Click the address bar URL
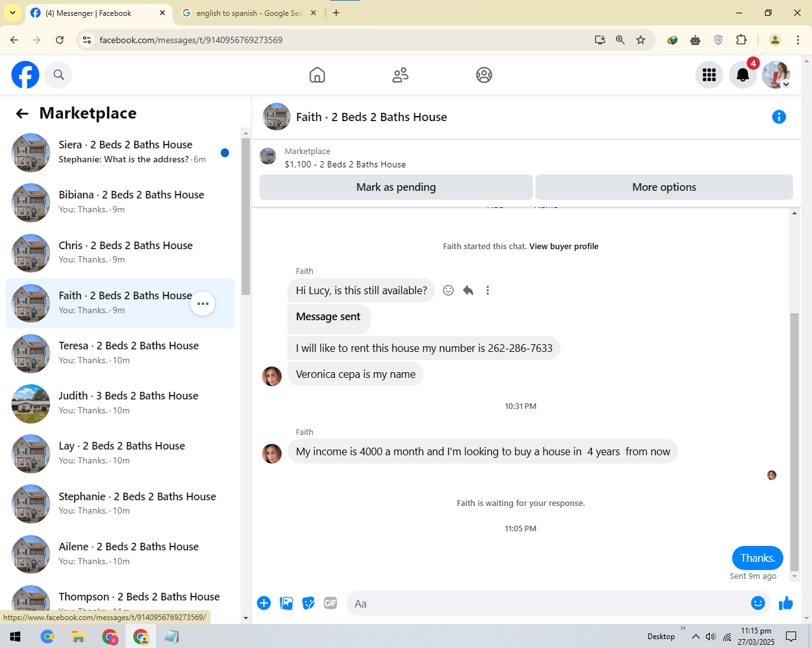 pos(191,40)
